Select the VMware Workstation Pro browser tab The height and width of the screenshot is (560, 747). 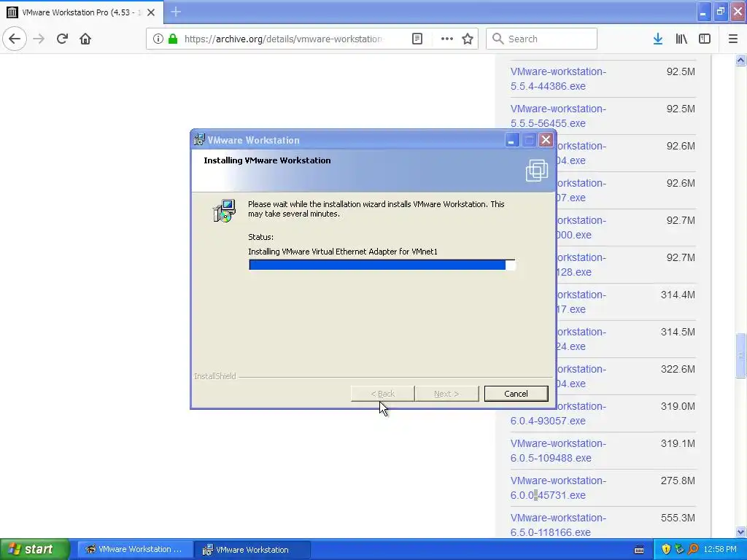pyautogui.click(x=82, y=12)
